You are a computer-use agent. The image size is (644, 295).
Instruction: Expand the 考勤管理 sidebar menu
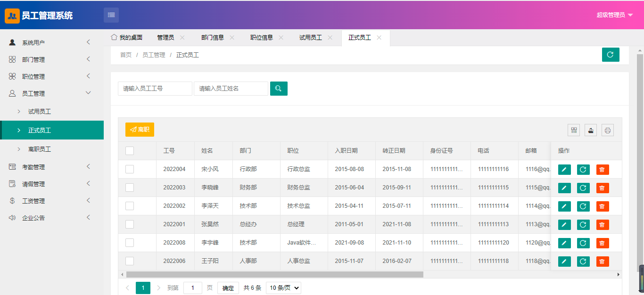(52, 167)
